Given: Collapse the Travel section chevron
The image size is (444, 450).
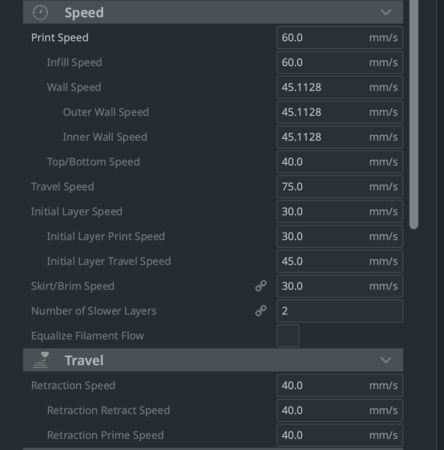Looking at the screenshot, I should tap(386, 360).
